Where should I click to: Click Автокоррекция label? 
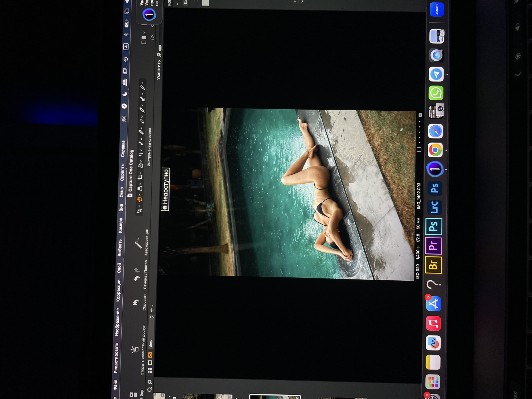click(x=147, y=243)
